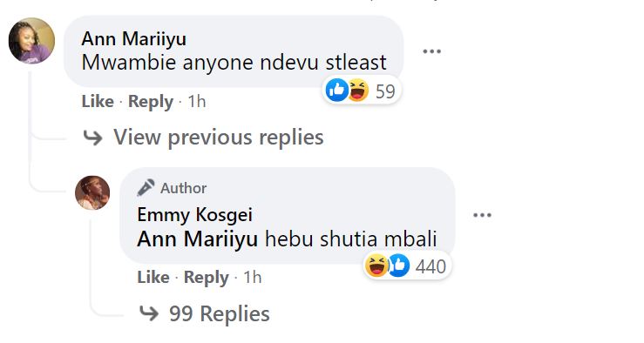This screenshot has height=343, width=644.
Task: View the 59 reactions count
Action: [x=385, y=91]
